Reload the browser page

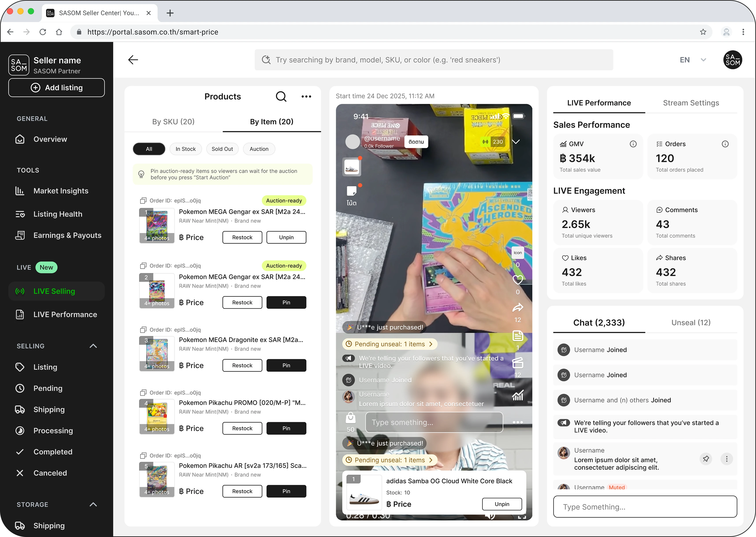click(x=43, y=32)
